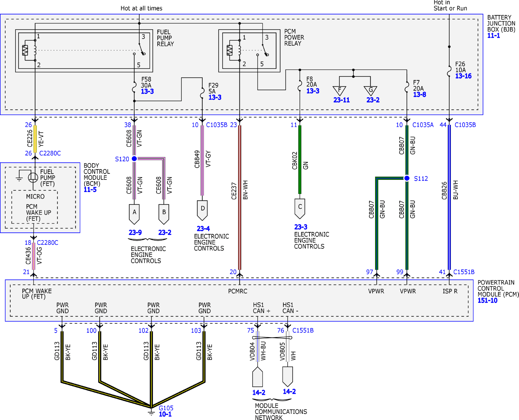Screen dimensions: 519x420
Task: Select the CBB49 VT-GY violet wire
Action: (x=202, y=160)
